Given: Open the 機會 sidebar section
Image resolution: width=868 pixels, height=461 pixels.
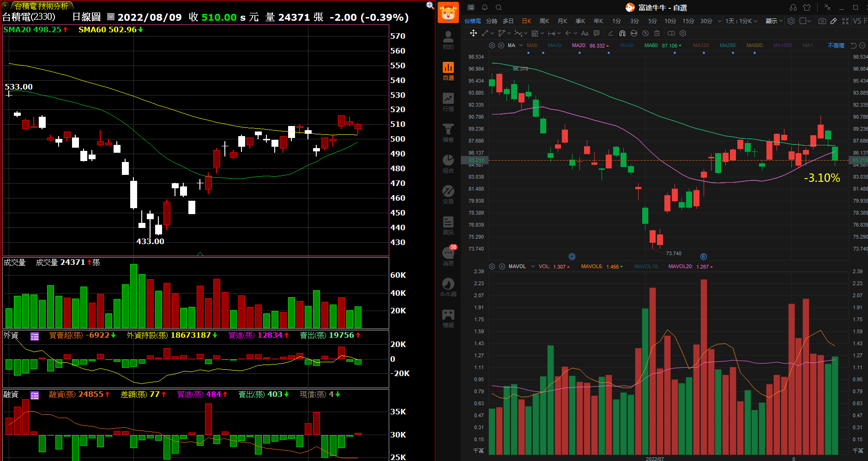Looking at the screenshot, I should [448, 133].
